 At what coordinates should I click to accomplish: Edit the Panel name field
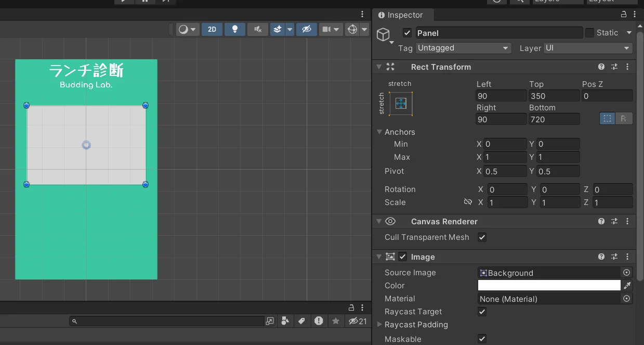pyautogui.click(x=499, y=33)
